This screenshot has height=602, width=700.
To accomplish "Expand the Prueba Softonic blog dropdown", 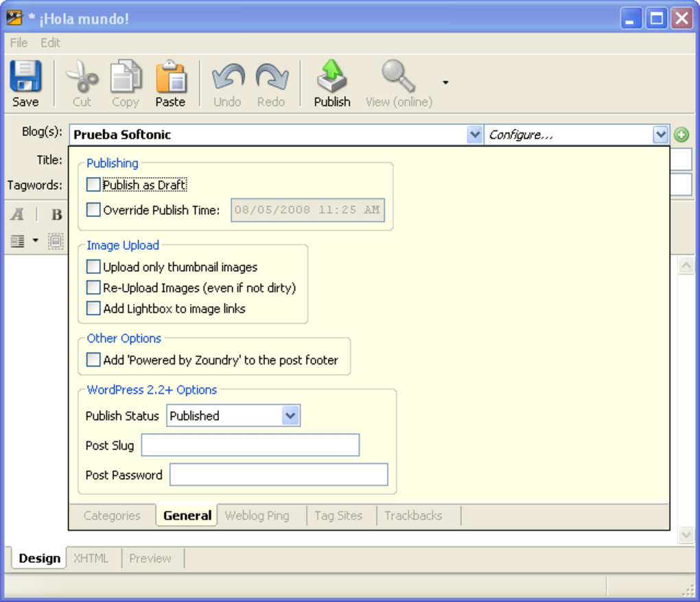I will 475,135.
